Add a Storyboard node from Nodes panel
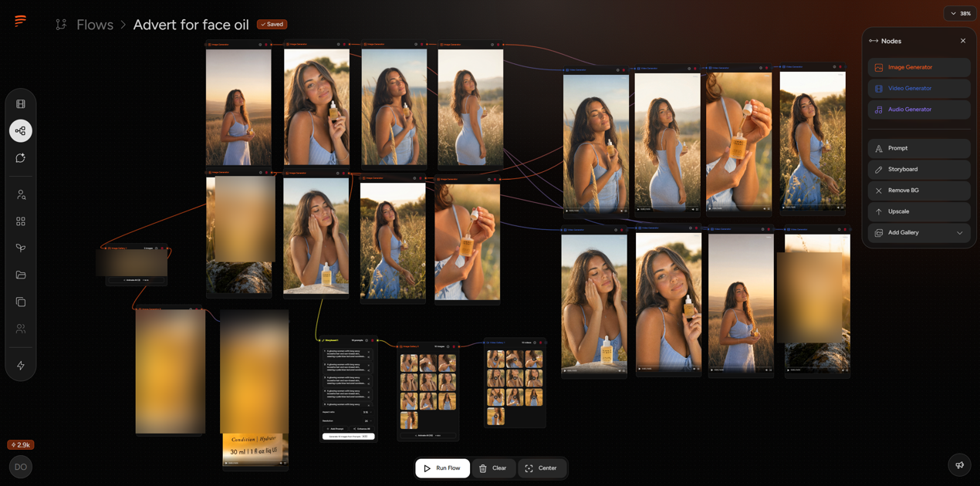980x486 pixels. (x=919, y=170)
